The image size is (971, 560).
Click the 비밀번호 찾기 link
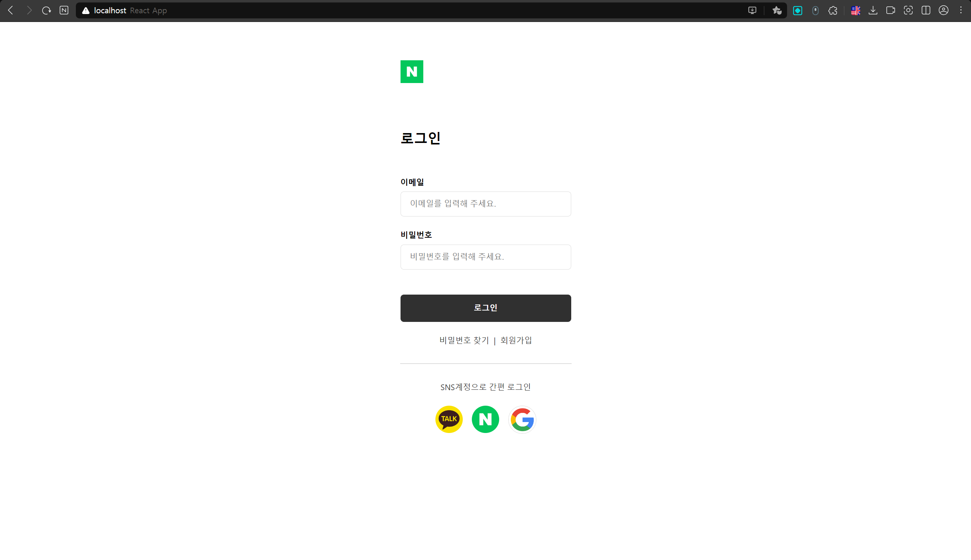coord(464,340)
